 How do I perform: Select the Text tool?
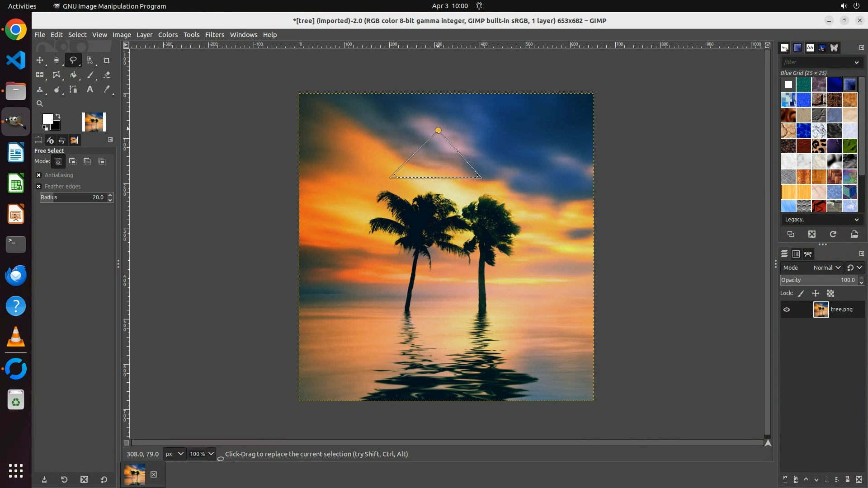pyautogui.click(x=90, y=89)
